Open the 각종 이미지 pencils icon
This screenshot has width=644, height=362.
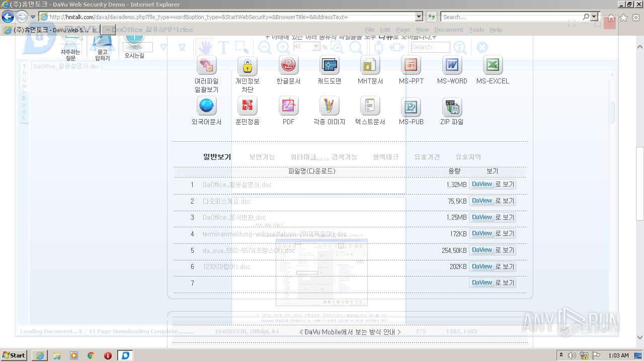pyautogui.click(x=330, y=106)
